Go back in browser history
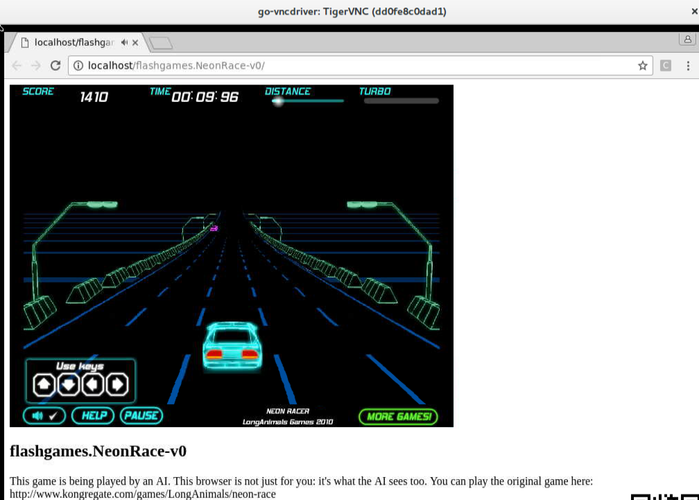The height and width of the screenshot is (500, 699). [16, 66]
